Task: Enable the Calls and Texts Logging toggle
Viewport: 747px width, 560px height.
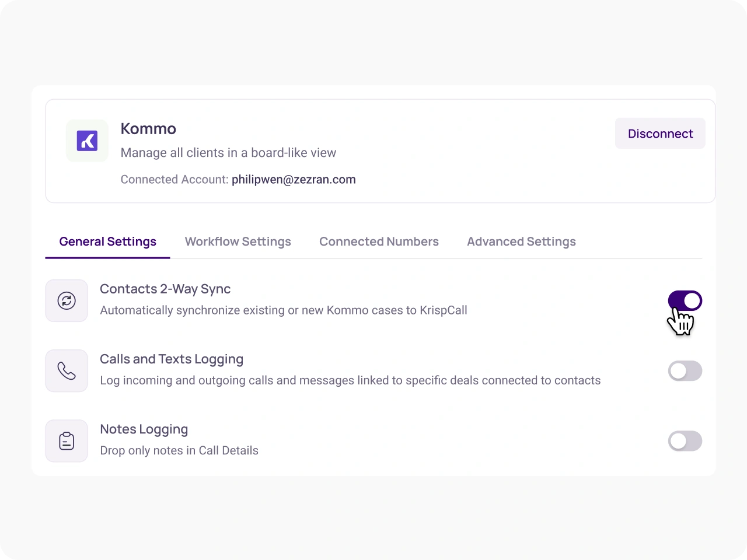Action: (x=685, y=371)
